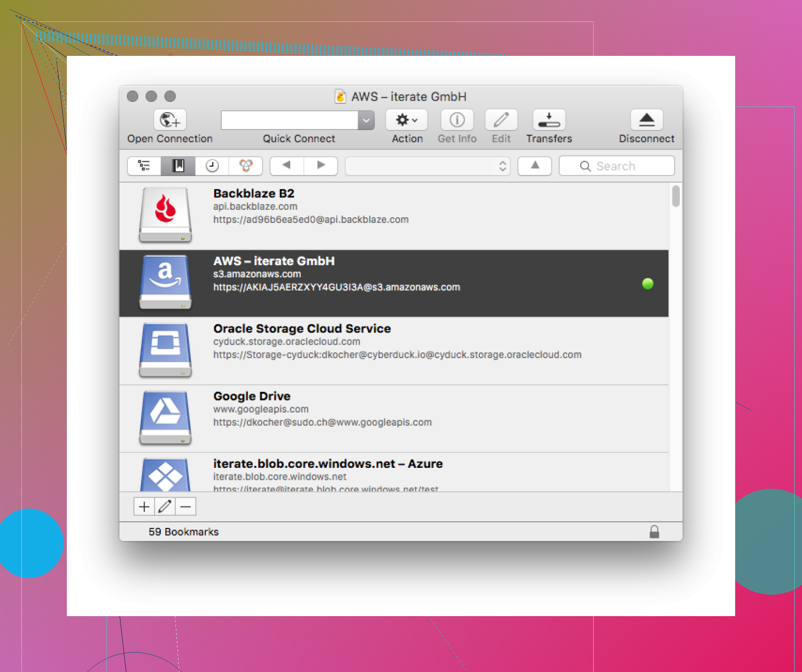Go to the parent folder
The image size is (802, 672).
535,166
